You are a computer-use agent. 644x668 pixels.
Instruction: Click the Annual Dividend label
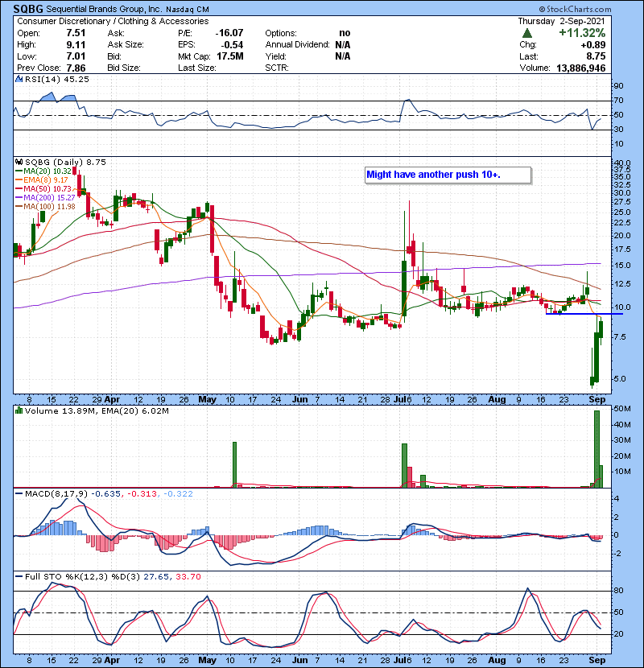298,45
